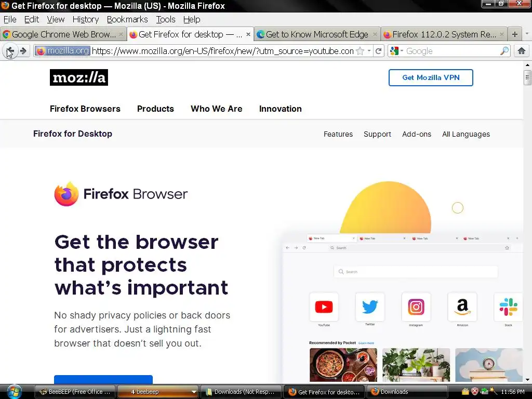Click the search magnifier icon
The height and width of the screenshot is (399, 532).
pyautogui.click(x=504, y=51)
